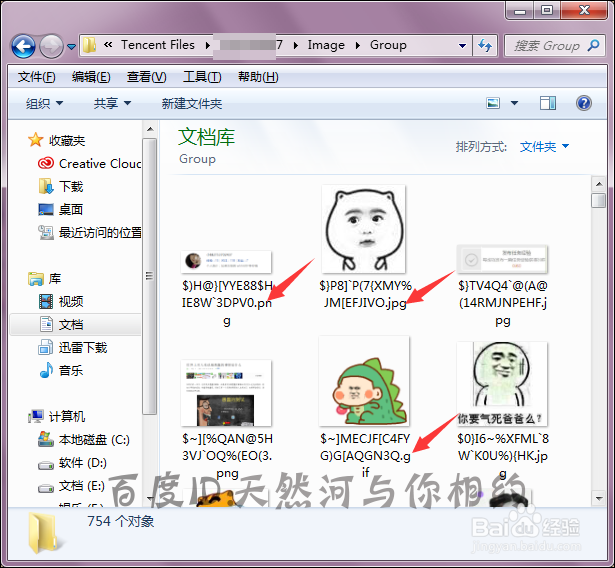Select thumbnail of $)H@}[YYE88$H png file

226,262
